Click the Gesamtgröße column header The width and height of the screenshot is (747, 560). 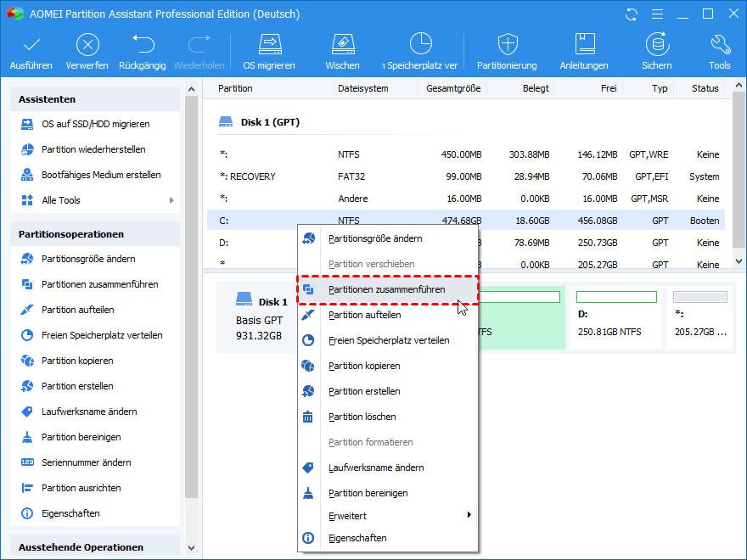(453, 88)
